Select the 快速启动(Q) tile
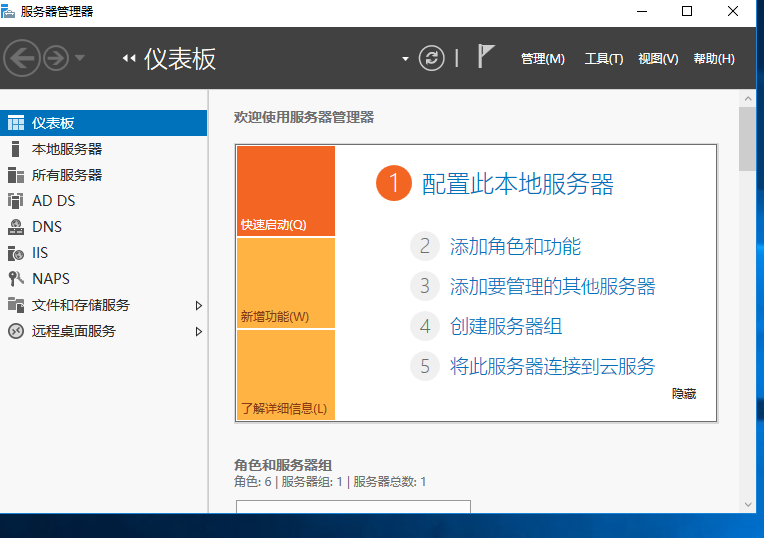This screenshot has width=764, height=538. (286, 191)
